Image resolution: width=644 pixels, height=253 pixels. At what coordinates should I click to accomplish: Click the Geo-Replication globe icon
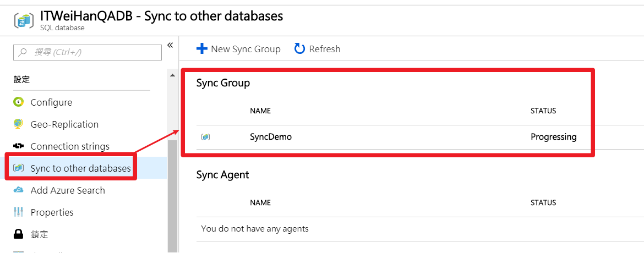click(x=19, y=124)
